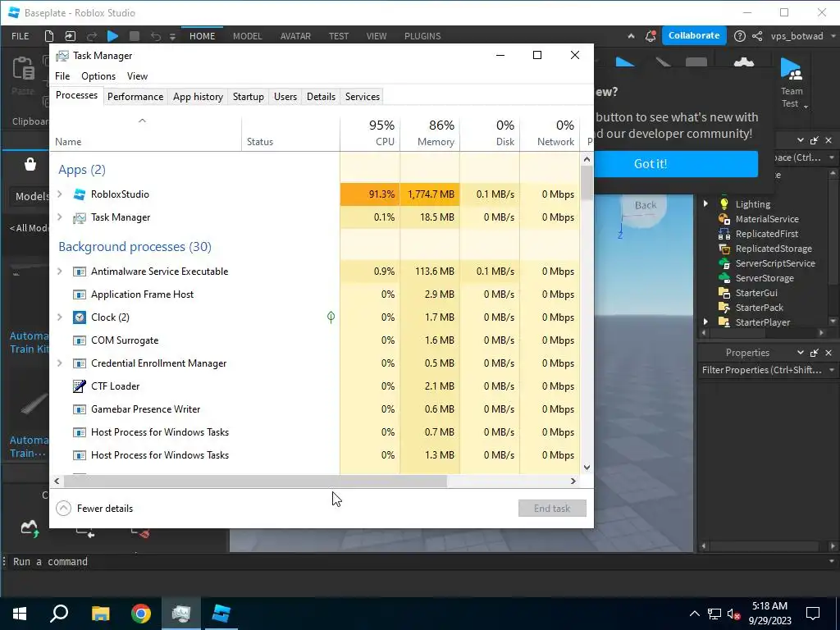The width and height of the screenshot is (840, 630).
Task: Click the process list scroll down arrow
Action: pyautogui.click(x=587, y=467)
